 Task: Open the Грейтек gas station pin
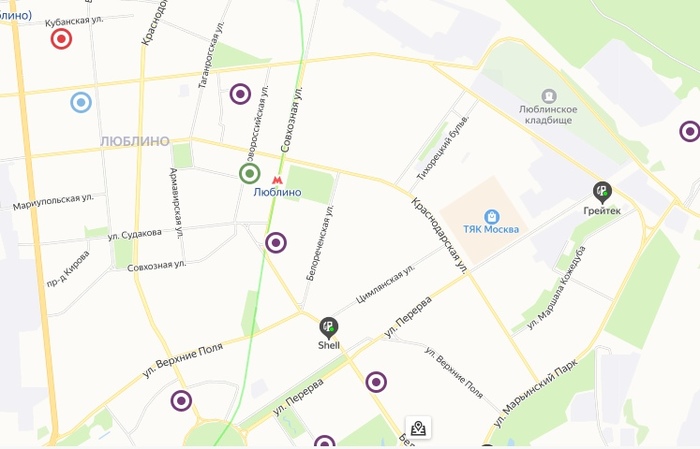click(x=602, y=192)
